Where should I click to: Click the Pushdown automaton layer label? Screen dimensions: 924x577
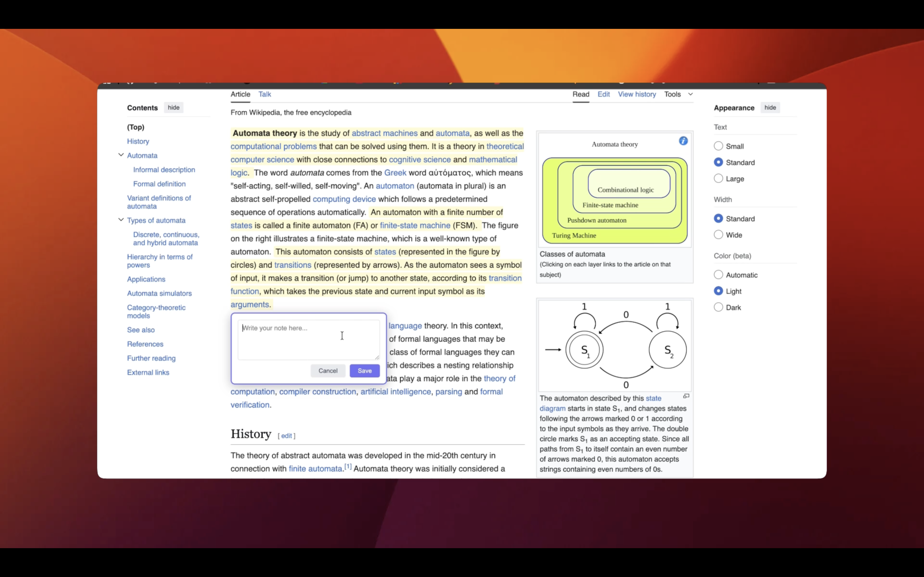coord(596,220)
